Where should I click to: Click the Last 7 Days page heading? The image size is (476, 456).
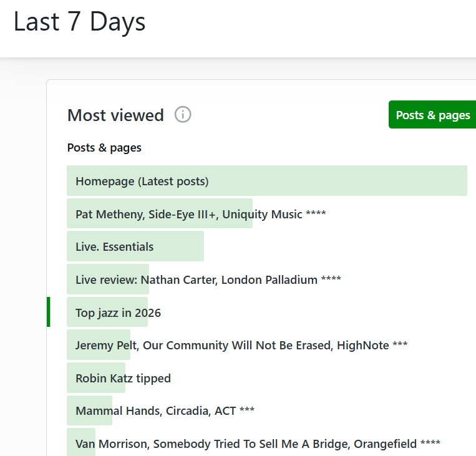[x=80, y=22]
